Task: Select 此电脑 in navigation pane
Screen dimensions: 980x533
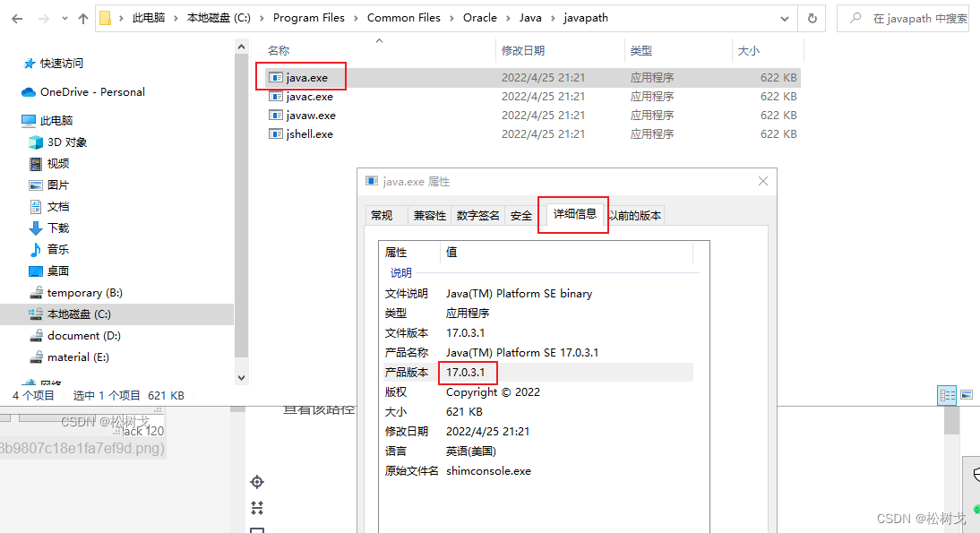Action: (x=56, y=121)
